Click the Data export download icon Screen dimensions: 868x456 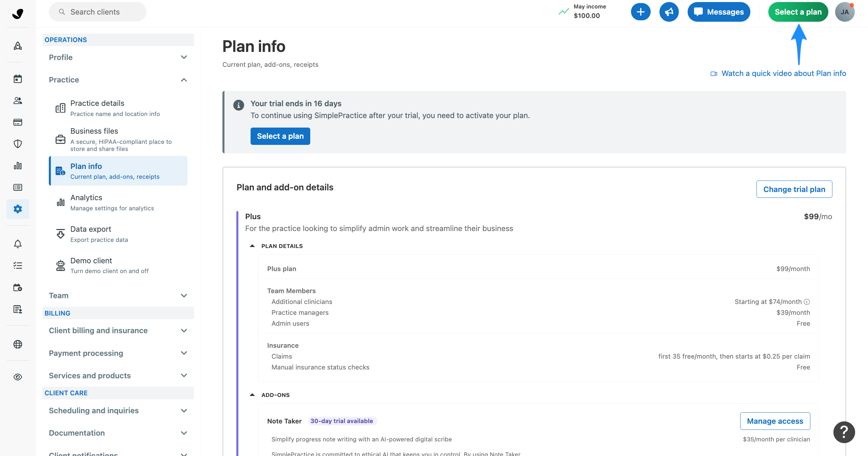point(60,234)
